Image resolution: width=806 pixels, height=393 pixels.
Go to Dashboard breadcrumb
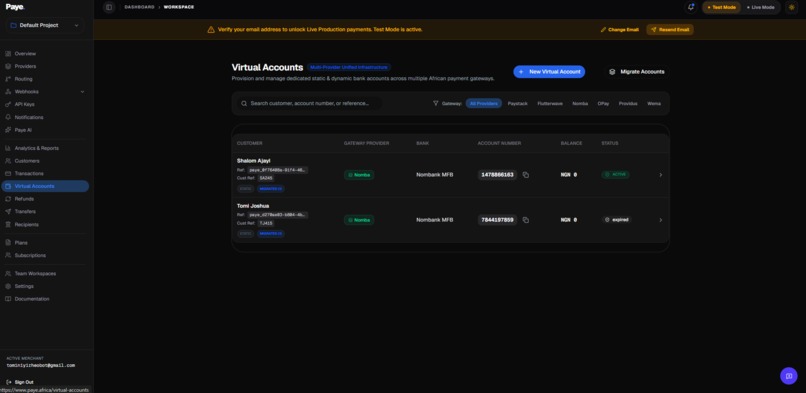(139, 7)
